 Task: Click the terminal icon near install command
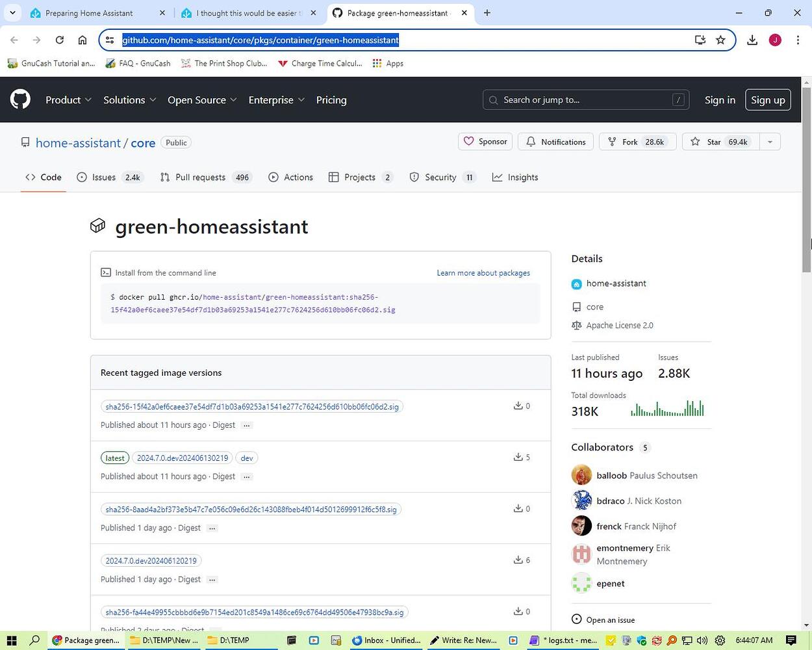[x=107, y=272]
